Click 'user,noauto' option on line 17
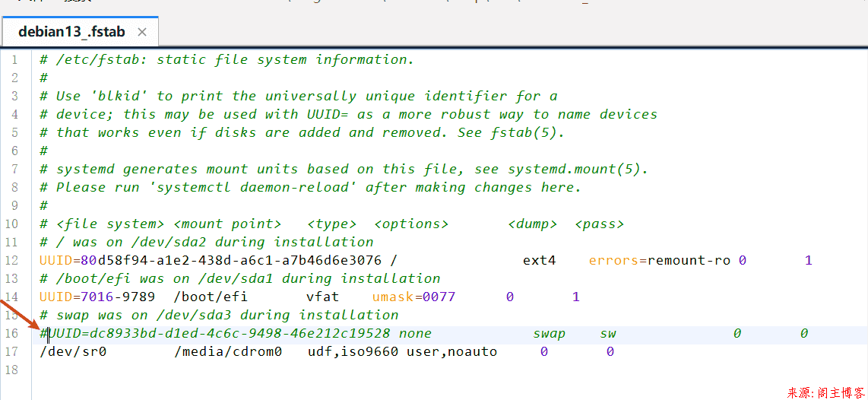868x400 pixels. (x=452, y=352)
